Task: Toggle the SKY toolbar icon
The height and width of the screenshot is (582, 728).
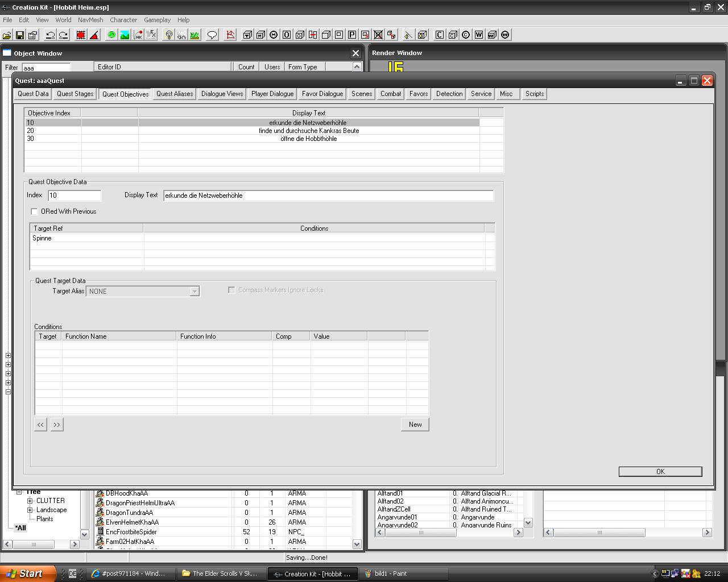Action: (x=181, y=35)
